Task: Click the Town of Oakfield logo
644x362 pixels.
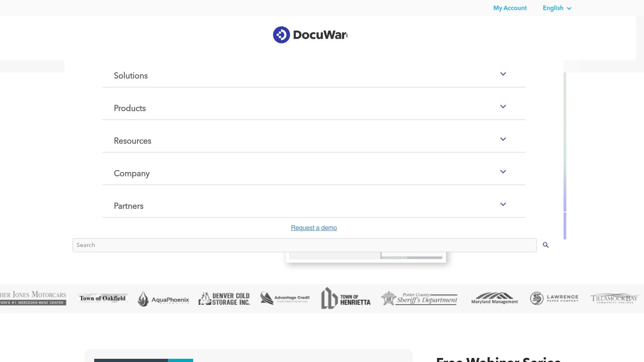Action: [103, 298]
